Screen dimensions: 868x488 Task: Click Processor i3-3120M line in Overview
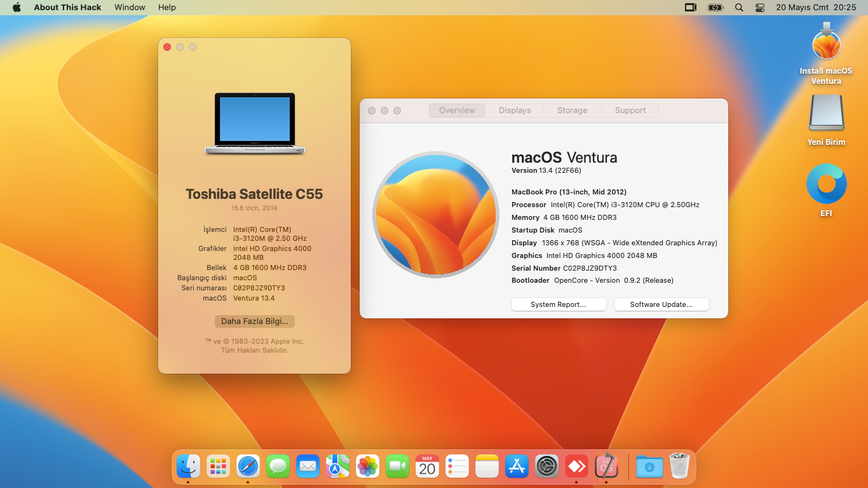pos(606,205)
